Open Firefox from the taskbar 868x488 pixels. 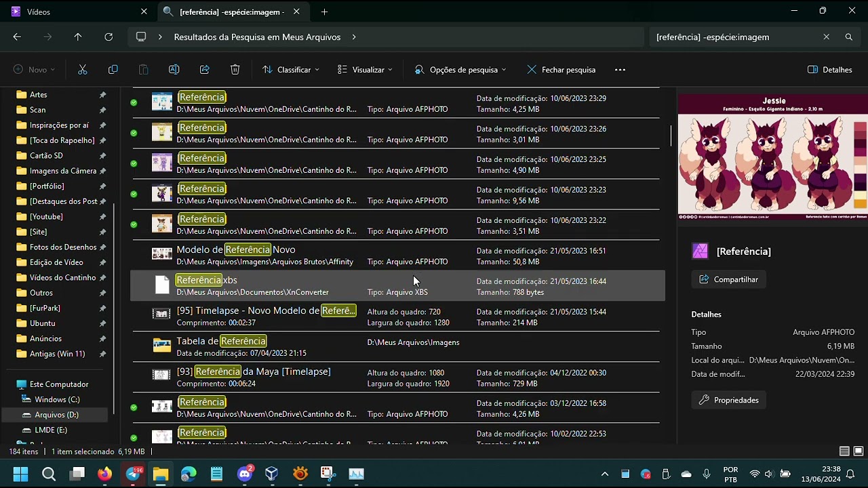[x=104, y=474]
